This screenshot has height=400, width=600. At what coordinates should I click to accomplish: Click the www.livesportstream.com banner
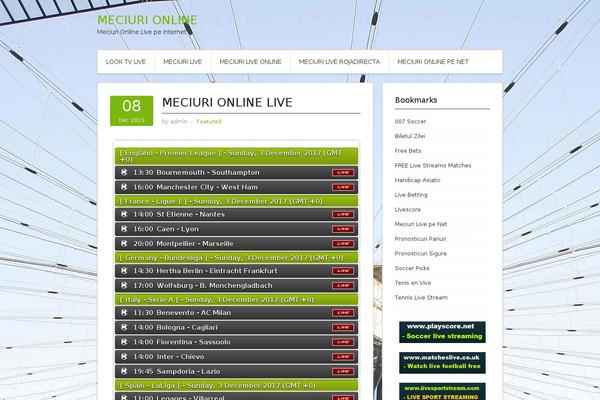pyautogui.click(x=442, y=392)
